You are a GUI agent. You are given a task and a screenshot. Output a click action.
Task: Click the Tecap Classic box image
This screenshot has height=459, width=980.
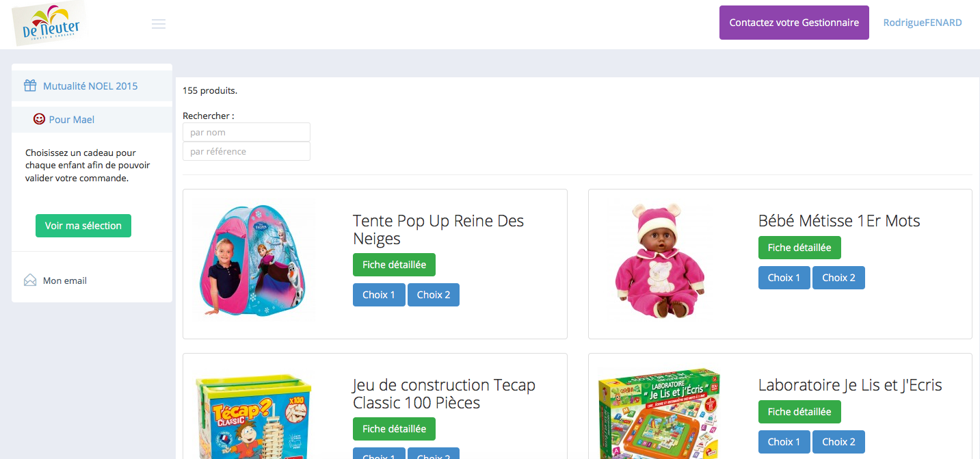(x=254, y=416)
